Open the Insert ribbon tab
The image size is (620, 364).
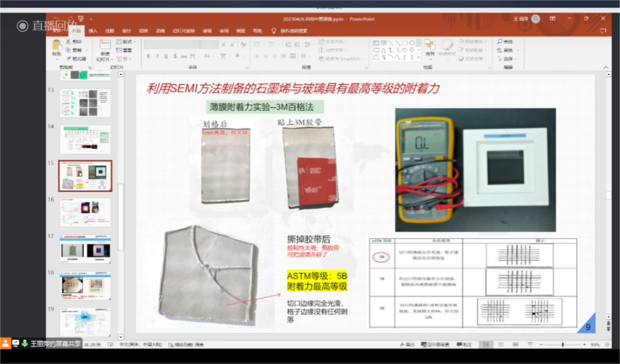(93, 30)
